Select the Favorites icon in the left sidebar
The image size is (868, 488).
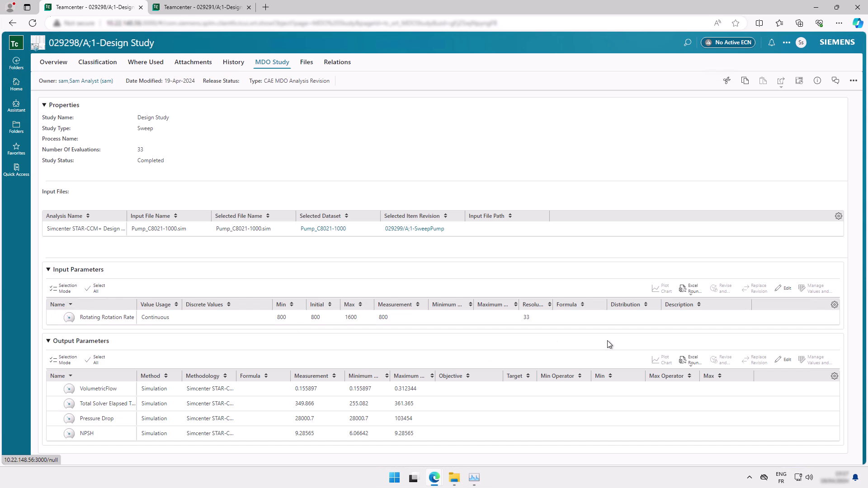[16, 149]
